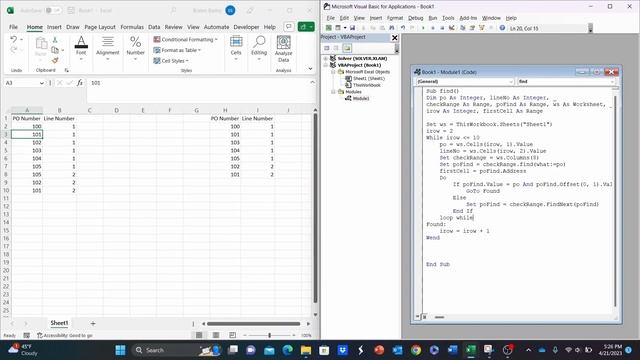This screenshot has width=640, height=360.
Task: Switch to Page Layout view in the status bar
Action: click(216, 335)
